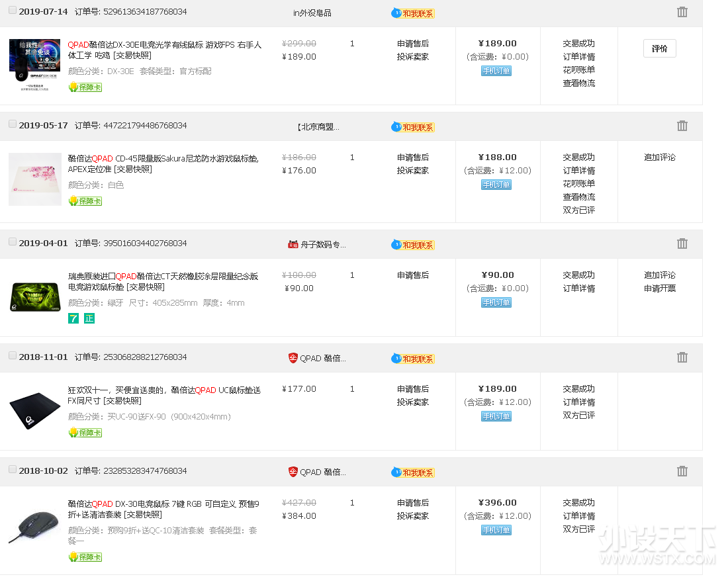Viewport: 728px width, 577px height.
Task: Click trash icon for the 2019-05-17 order
Action: coord(682,126)
